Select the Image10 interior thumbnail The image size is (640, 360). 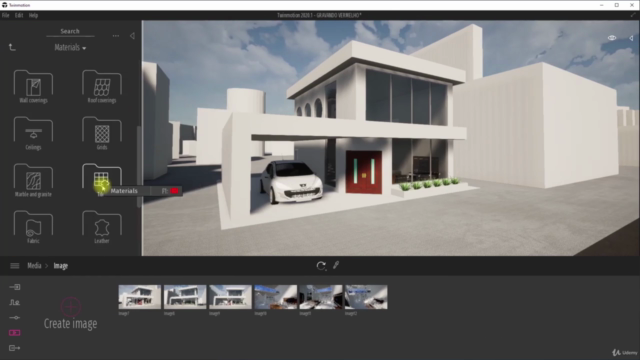pos(276,297)
